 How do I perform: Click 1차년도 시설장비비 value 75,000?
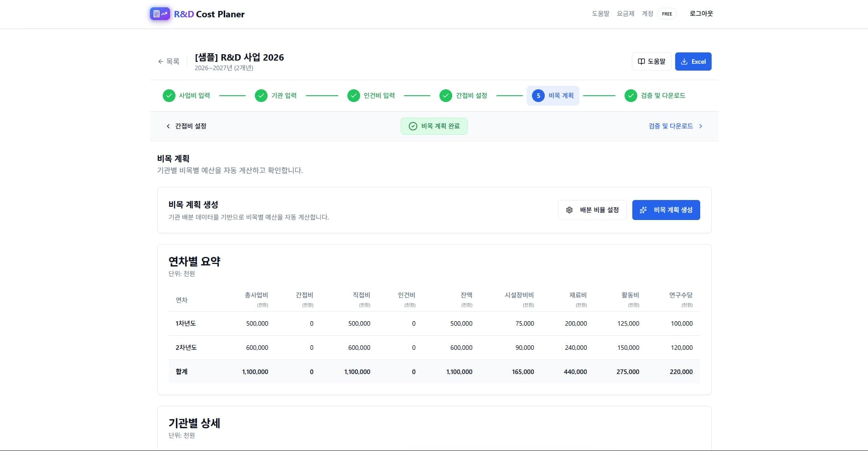525,323
